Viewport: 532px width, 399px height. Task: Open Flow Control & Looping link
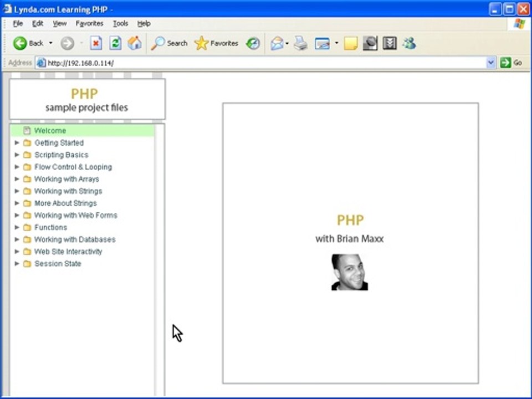click(73, 167)
